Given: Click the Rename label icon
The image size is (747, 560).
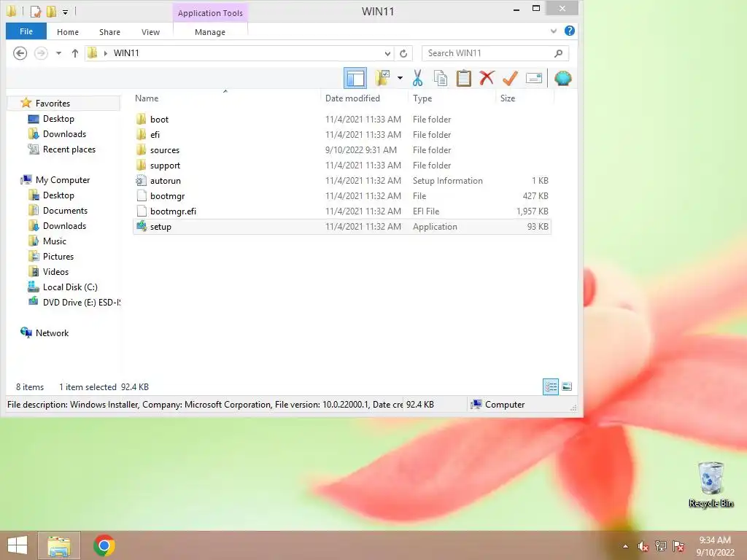Looking at the screenshot, I should pyautogui.click(x=533, y=78).
